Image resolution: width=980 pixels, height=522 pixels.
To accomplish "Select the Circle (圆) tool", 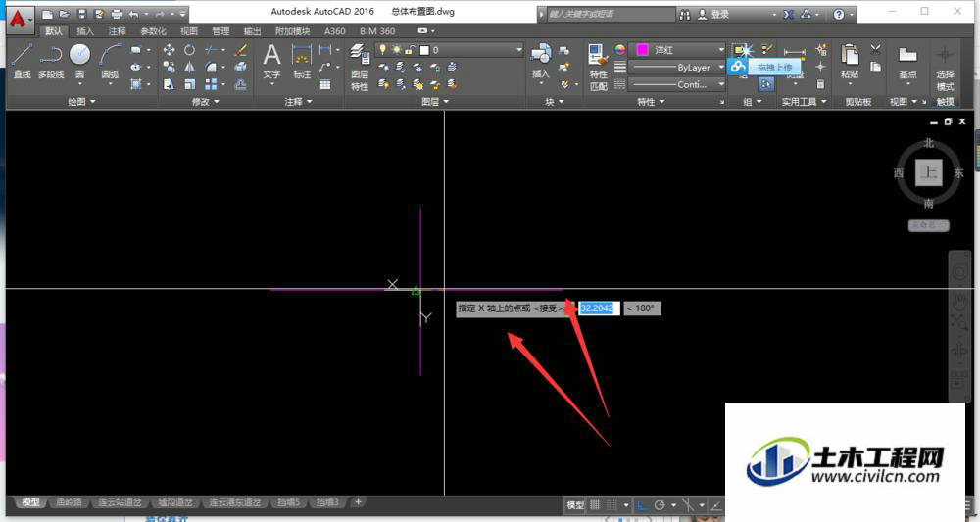I will 79,61.
